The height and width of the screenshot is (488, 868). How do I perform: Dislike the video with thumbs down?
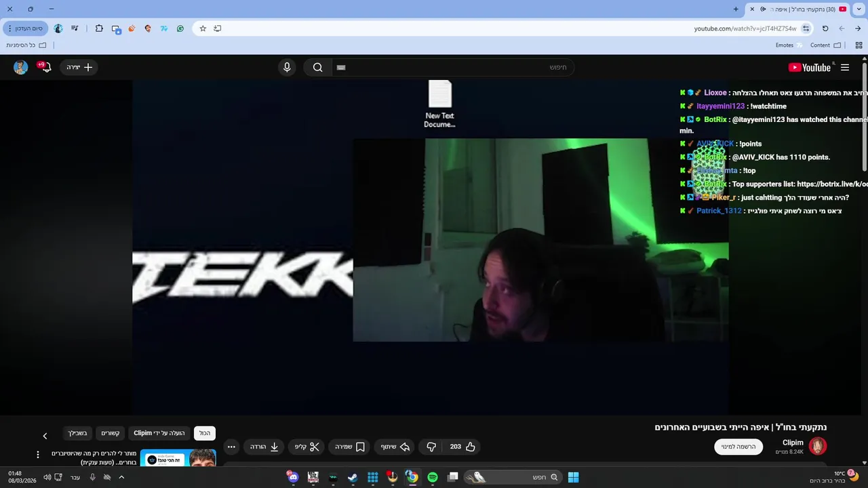coord(431,447)
